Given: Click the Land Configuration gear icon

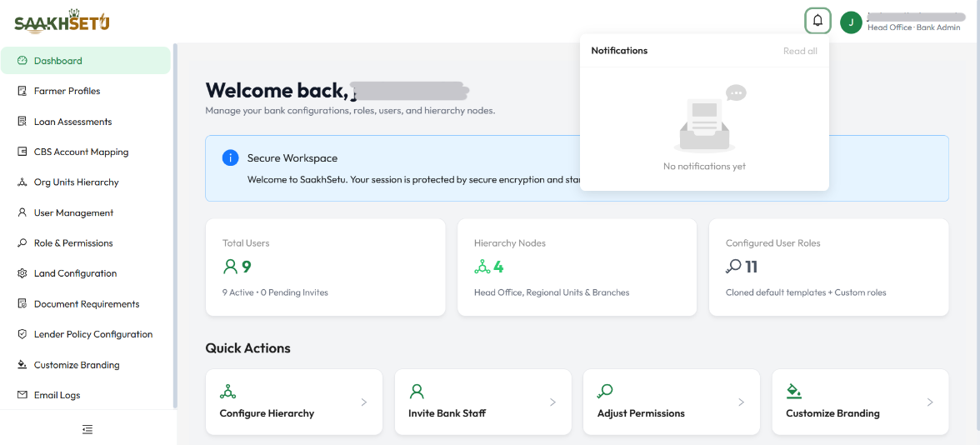Looking at the screenshot, I should (22, 273).
